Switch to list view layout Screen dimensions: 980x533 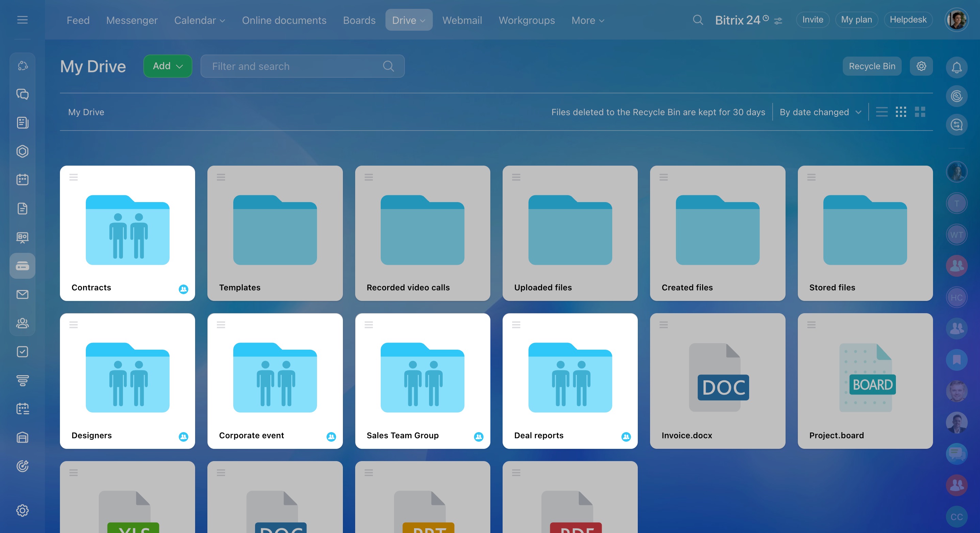[882, 112]
